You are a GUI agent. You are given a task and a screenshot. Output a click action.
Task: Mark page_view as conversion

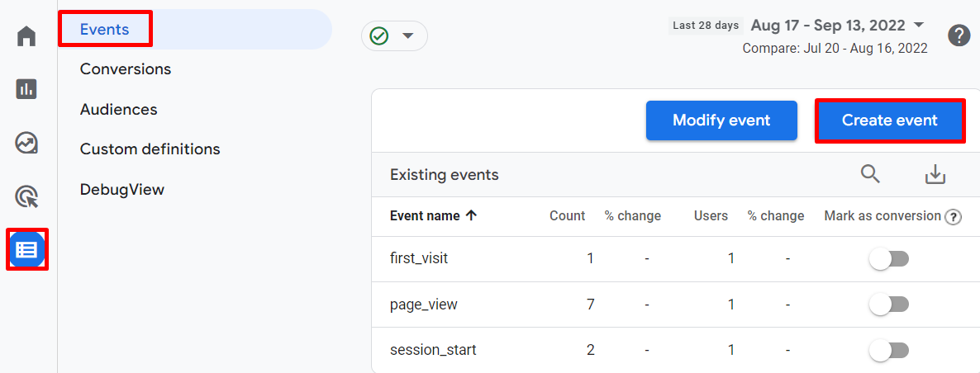[x=889, y=305]
